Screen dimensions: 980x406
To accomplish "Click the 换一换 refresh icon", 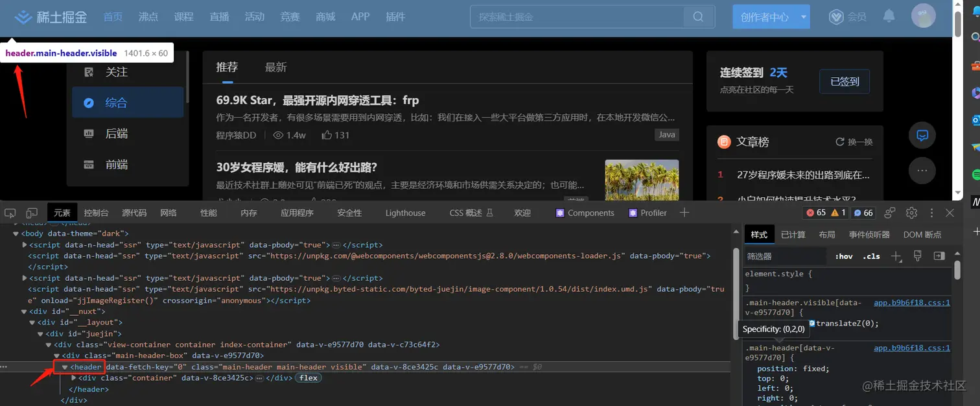I will point(840,142).
